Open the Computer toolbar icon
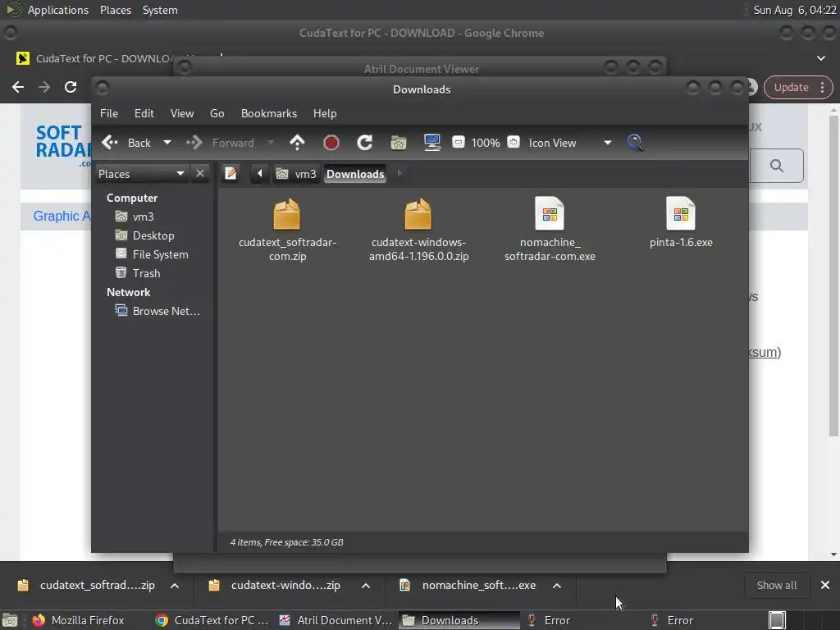Viewport: 840px width, 630px height. pos(431,143)
